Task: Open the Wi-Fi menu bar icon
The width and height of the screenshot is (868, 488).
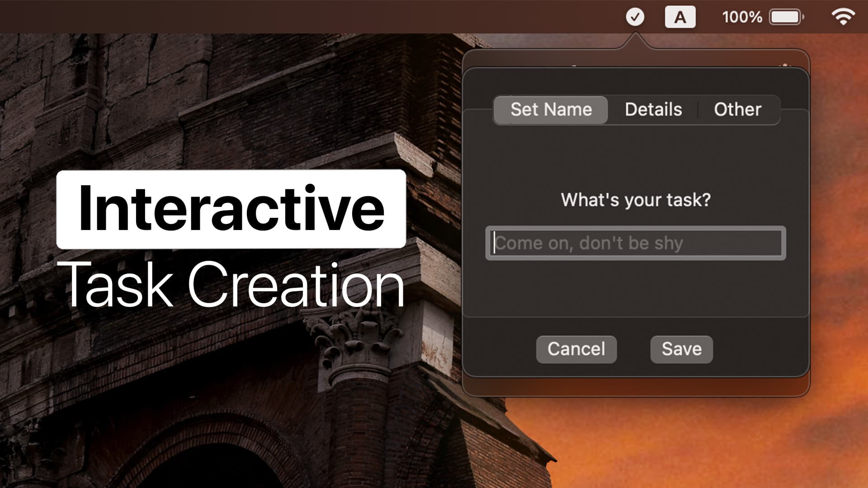Action: pos(843,17)
